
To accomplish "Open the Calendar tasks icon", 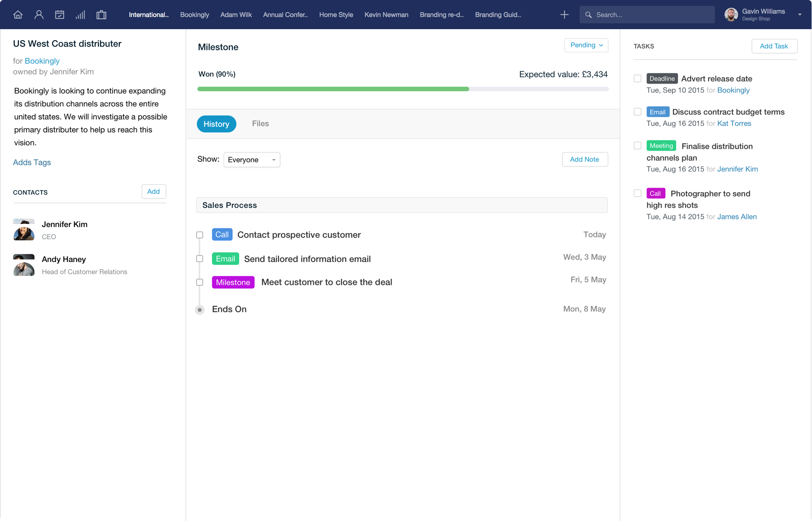I will click(60, 15).
